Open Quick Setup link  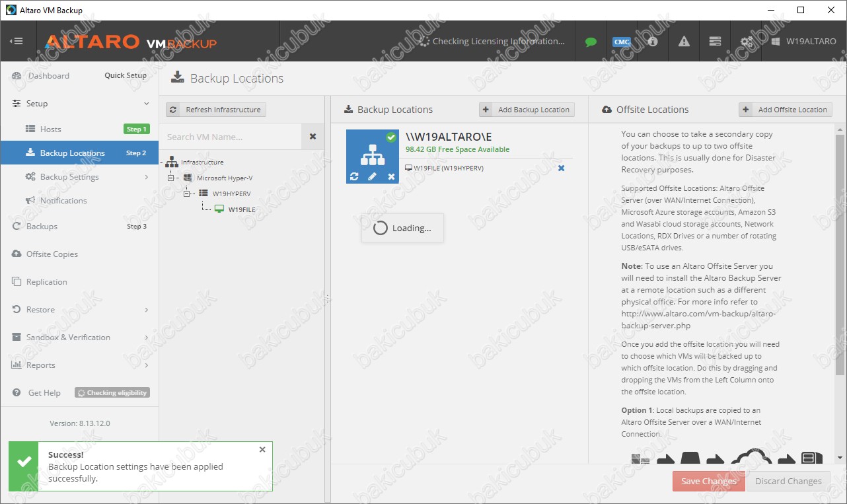pyautogui.click(x=126, y=75)
